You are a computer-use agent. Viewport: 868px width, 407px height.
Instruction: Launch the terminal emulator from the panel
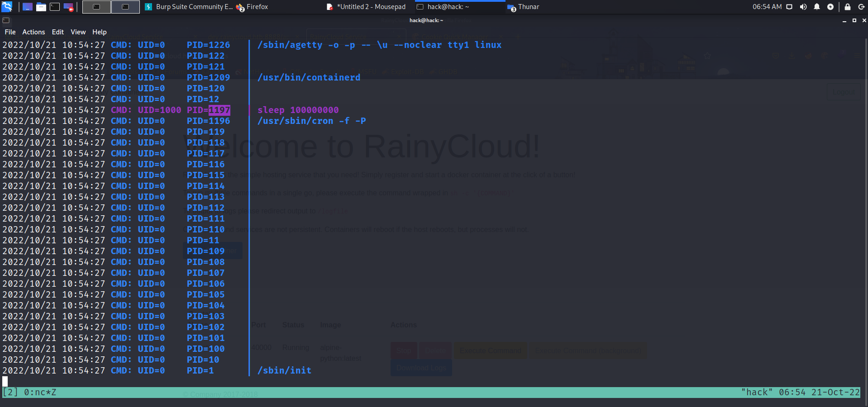[55, 7]
